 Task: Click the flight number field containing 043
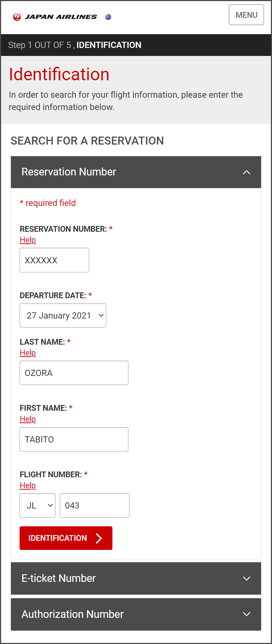pyautogui.click(x=94, y=505)
